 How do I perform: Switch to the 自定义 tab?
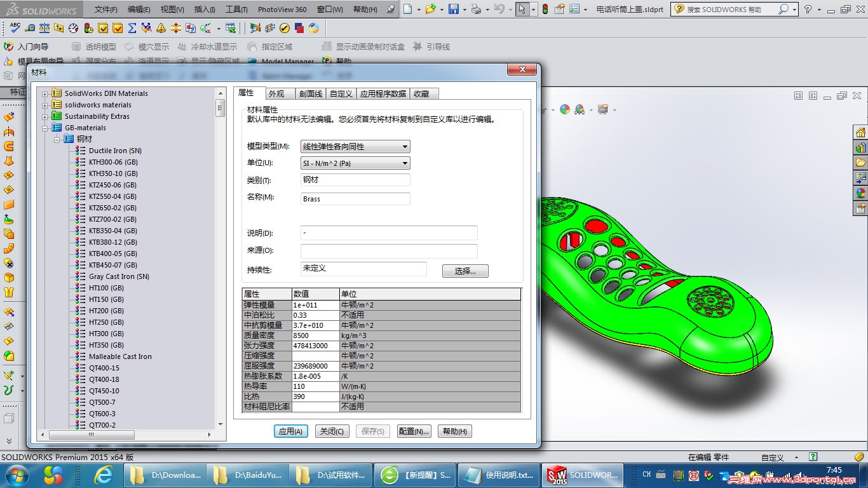341,93
